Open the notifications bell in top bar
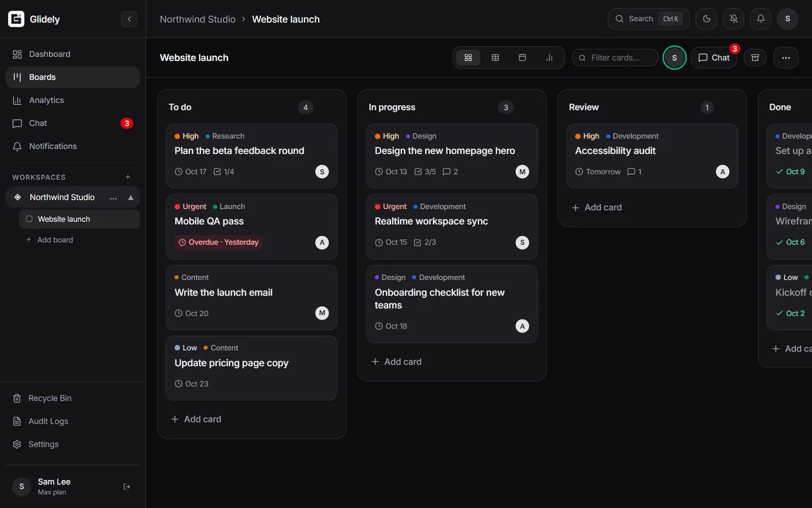The width and height of the screenshot is (812, 508). pos(760,19)
